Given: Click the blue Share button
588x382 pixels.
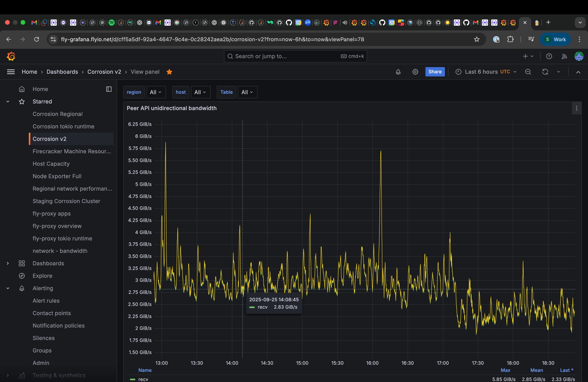Looking at the screenshot, I should click(435, 72).
